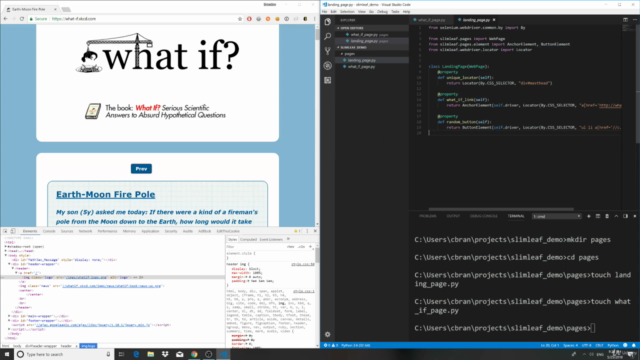Toggle .cls class editor in Styles pane

[301, 247]
